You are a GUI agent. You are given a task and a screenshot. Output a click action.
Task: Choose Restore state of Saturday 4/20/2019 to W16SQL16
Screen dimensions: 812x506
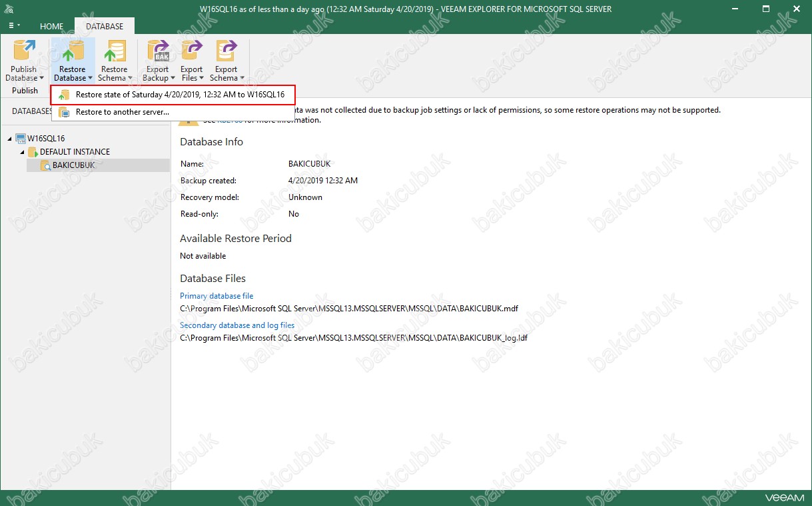tap(173, 95)
